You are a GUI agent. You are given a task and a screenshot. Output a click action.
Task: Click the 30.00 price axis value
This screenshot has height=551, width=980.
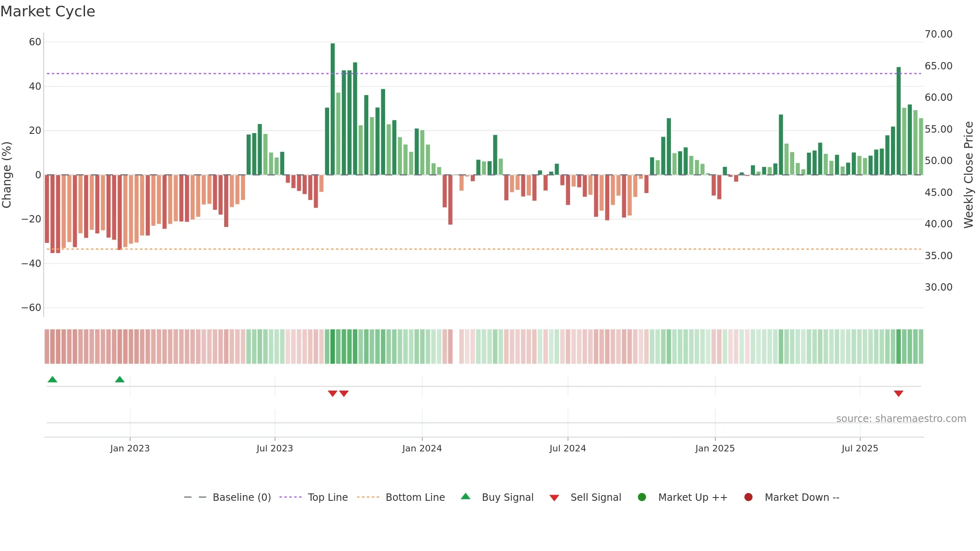[x=938, y=287]
